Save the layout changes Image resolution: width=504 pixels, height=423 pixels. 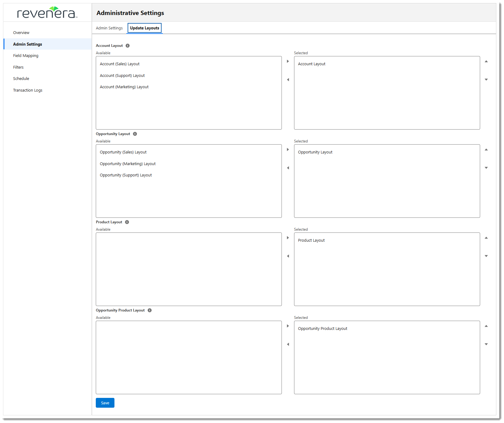pyautogui.click(x=105, y=403)
